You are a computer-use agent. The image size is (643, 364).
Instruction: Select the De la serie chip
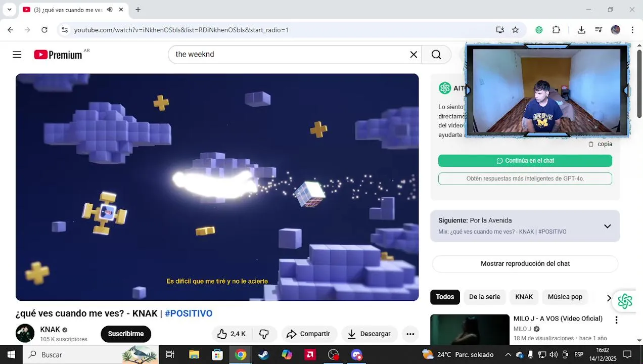click(x=484, y=297)
